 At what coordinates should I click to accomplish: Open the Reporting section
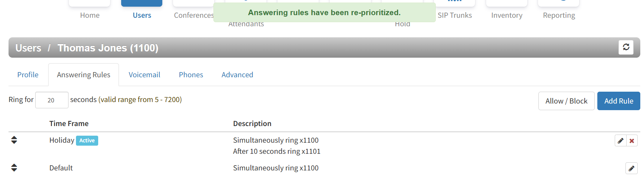click(x=559, y=15)
